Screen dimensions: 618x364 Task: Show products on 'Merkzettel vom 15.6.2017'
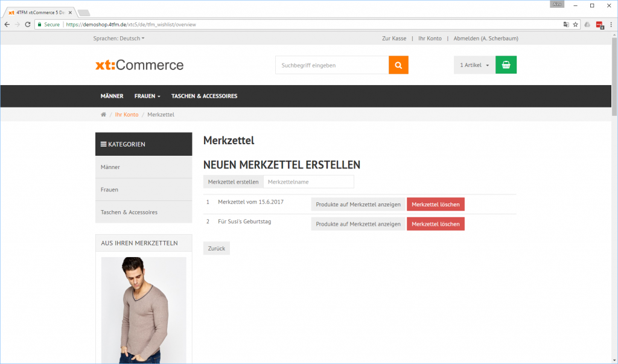(x=358, y=205)
